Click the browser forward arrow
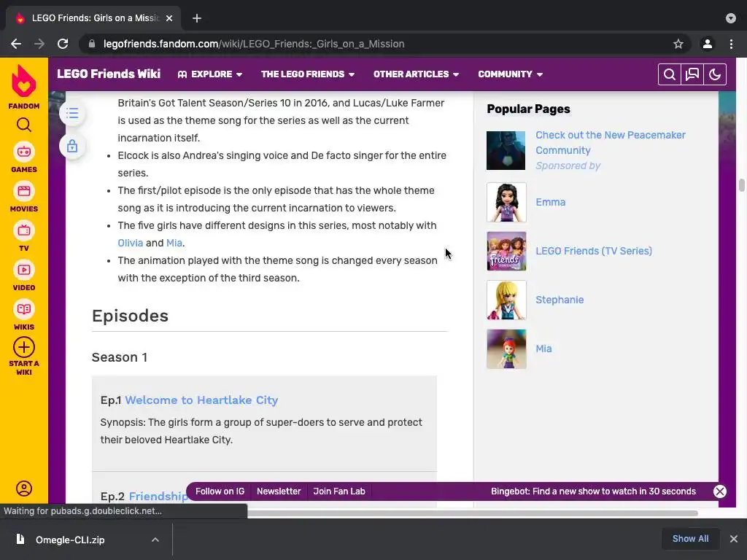Image resolution: width=747 pixels, height=560 pixels. [x=39, y=44]
